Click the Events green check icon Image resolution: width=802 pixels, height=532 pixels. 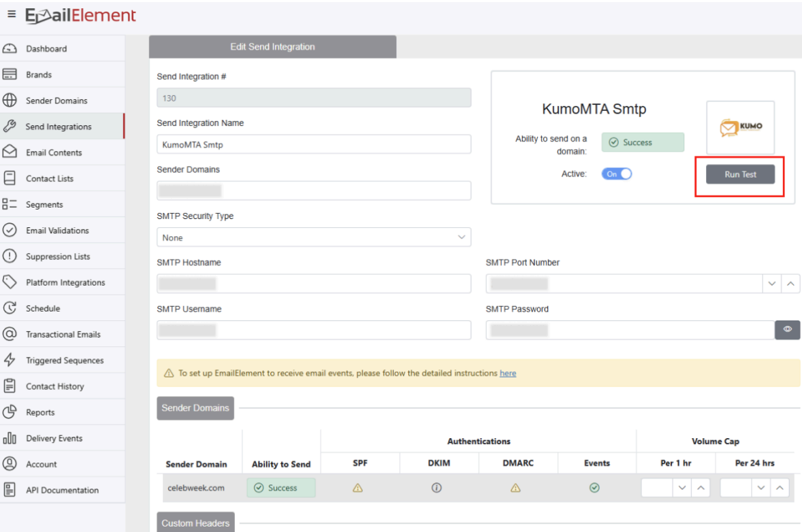tap(594, 488)
